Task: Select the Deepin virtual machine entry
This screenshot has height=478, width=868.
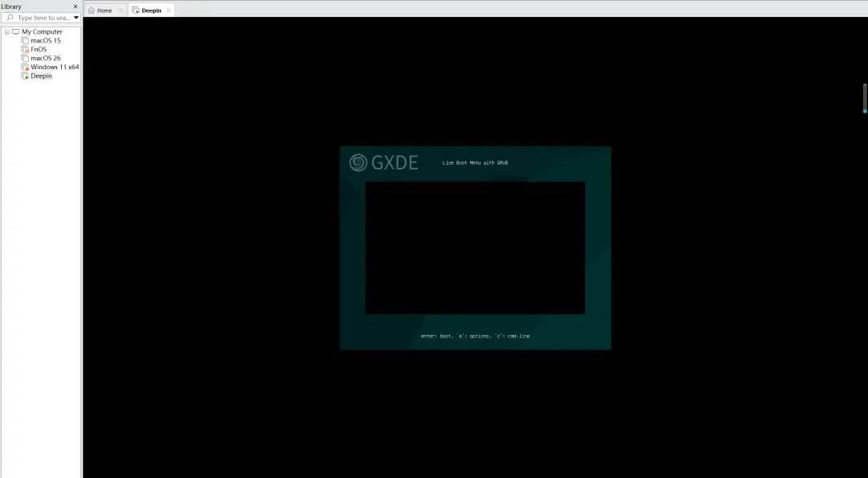Action: coord(41,76)
